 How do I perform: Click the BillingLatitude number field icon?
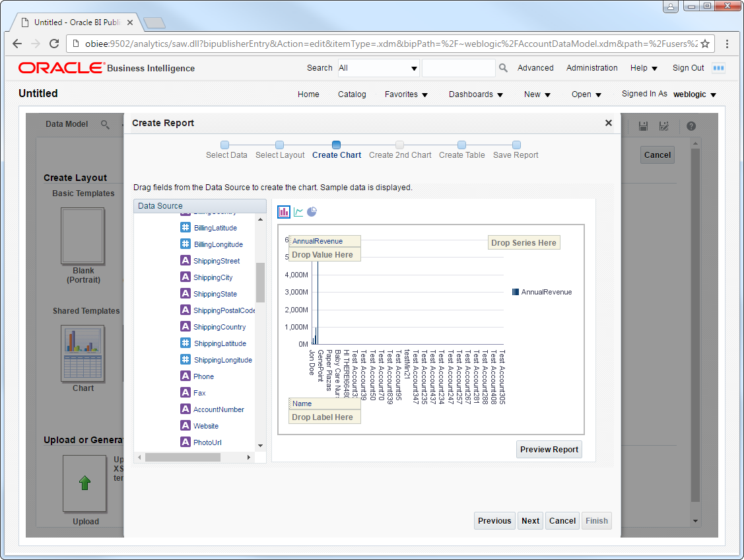click(x=186, y=228)
